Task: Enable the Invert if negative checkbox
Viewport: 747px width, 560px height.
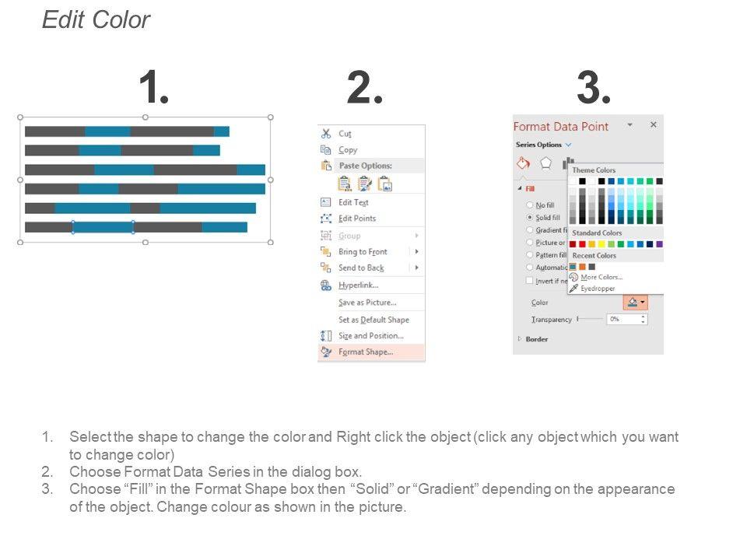Action: [530, 280]
